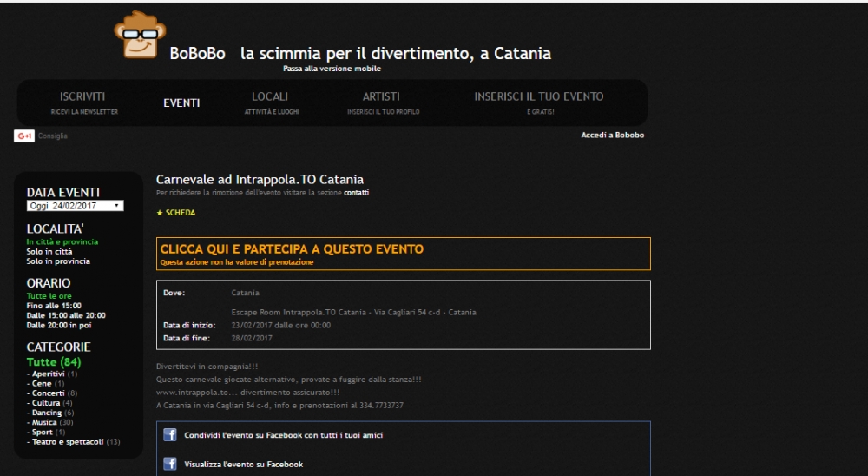The image size is (868, 476).
Task: Select 'Solo in provincia' location filter
Action: pos(58,261)
